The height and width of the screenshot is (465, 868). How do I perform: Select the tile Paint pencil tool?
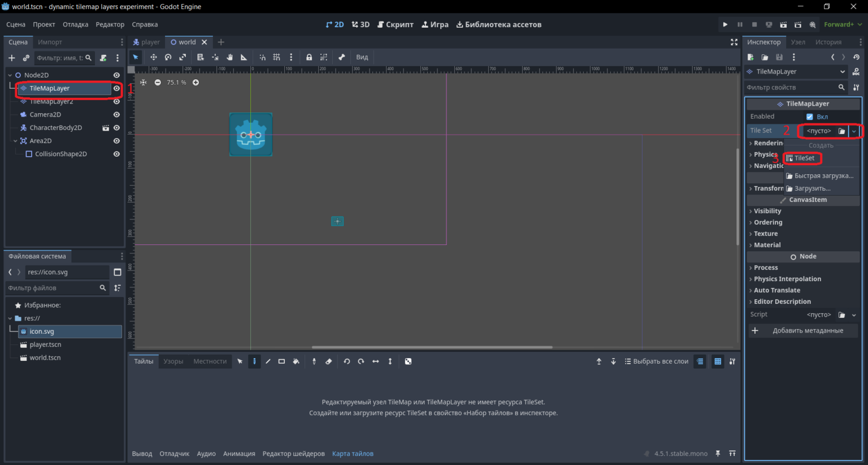[254, 361]
